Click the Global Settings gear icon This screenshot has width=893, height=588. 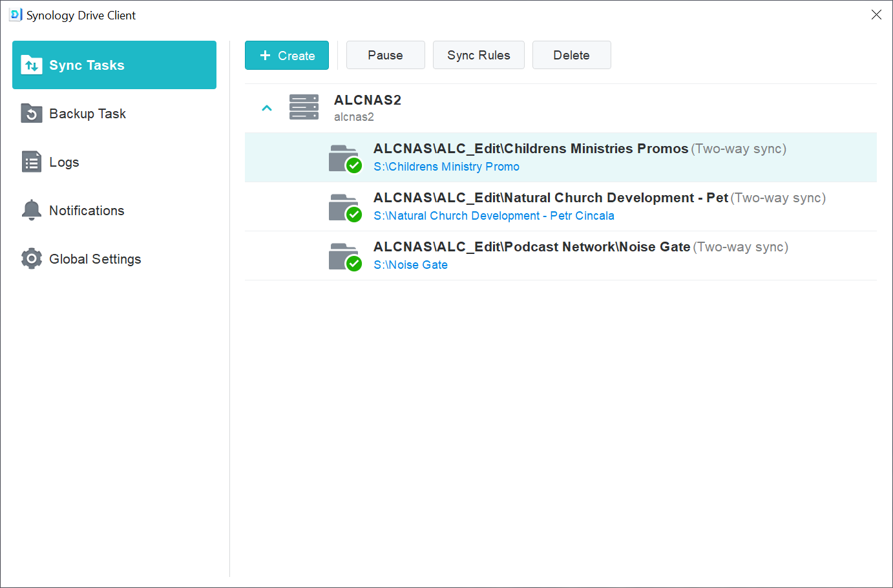click(32, 258)
